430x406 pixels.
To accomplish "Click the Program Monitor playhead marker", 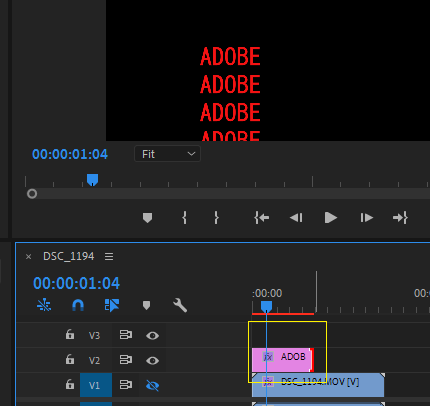I will click(92, 179).
